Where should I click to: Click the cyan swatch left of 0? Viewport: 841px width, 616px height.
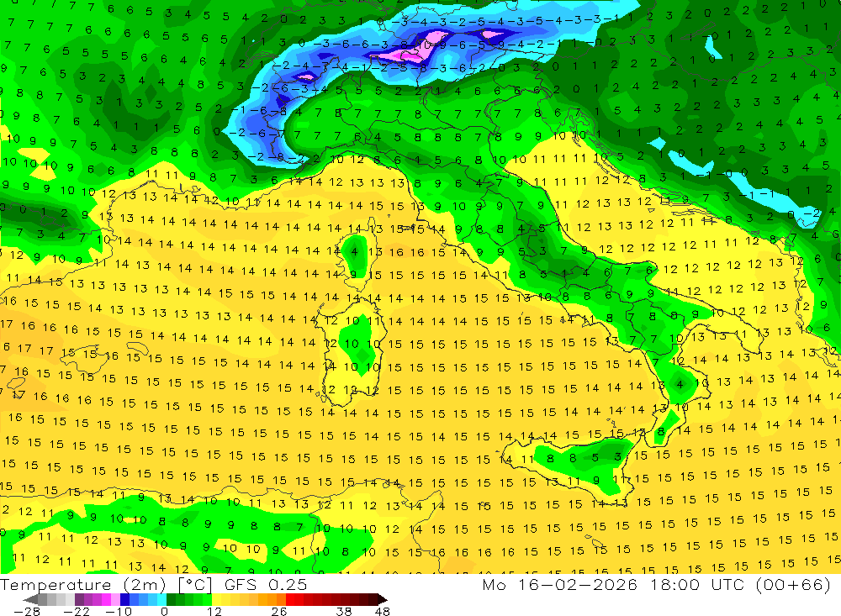(161, 599)
